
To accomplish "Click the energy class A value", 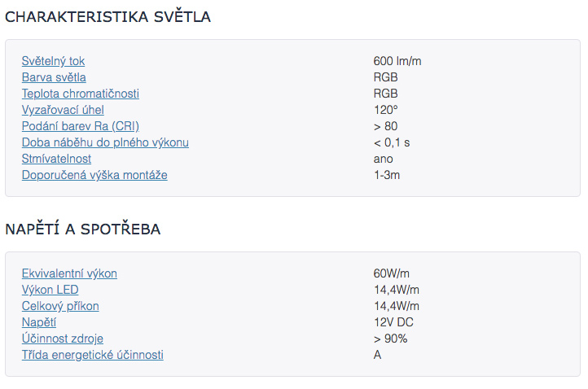I will coord(377,355).
